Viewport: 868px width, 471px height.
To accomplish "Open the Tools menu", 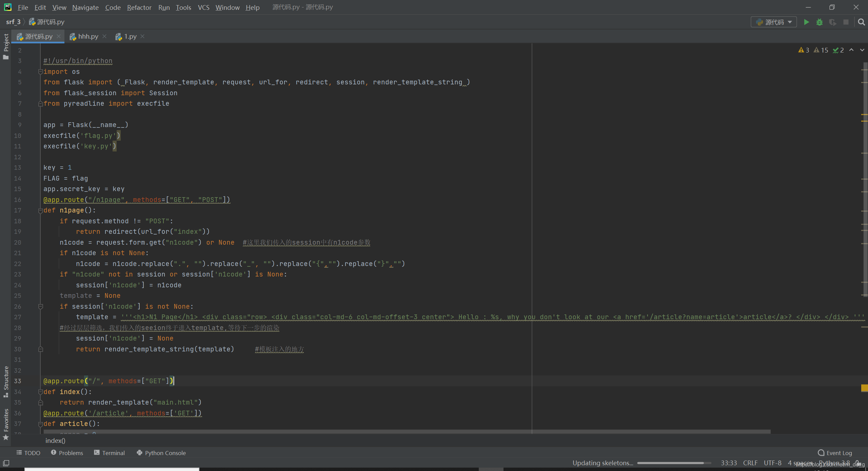I will (183, 7).
